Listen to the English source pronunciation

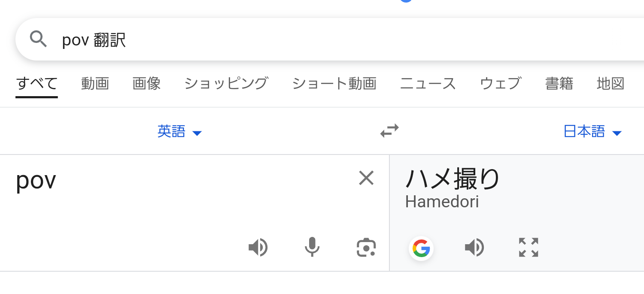point(258,248)
